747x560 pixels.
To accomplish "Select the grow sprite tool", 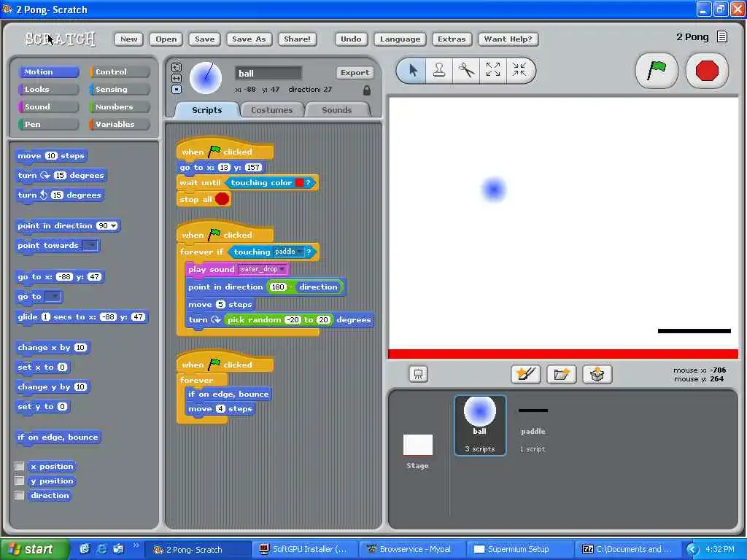I will 492,70.
